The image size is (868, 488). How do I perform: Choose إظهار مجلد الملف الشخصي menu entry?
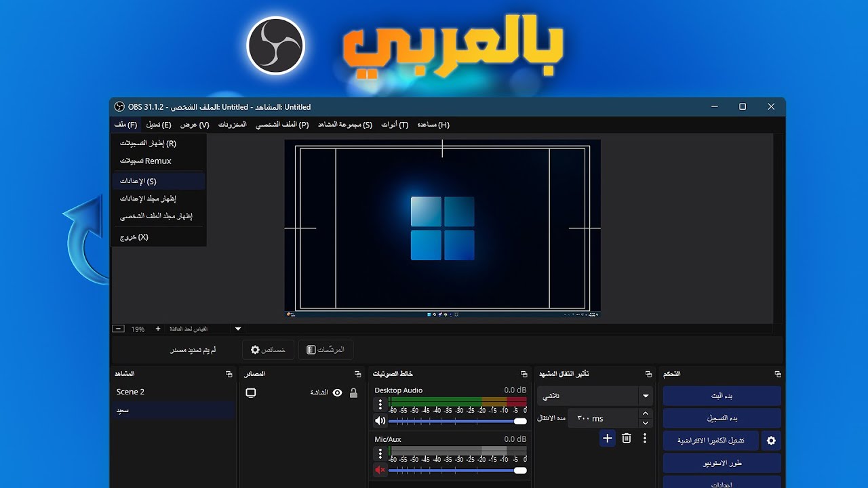(x=159, y=216)
